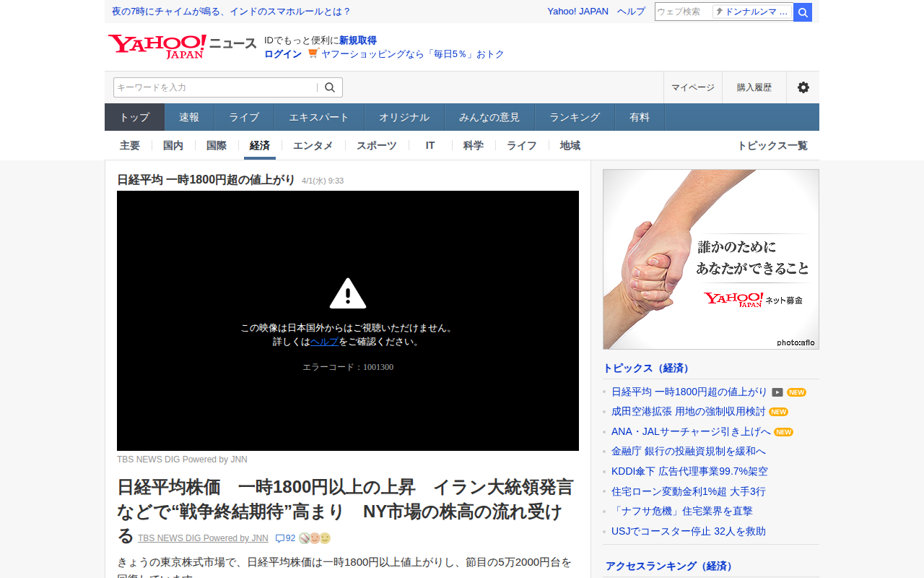Click the article headline 日経平均株価 一時1800円以上の上昇
The width and height of the screenshot is (924, 578).
346,511
